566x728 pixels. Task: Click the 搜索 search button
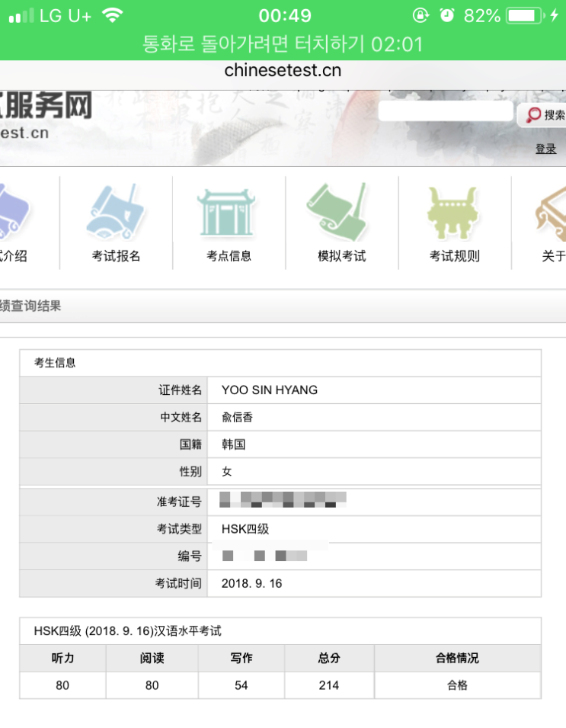pos(543,114)
